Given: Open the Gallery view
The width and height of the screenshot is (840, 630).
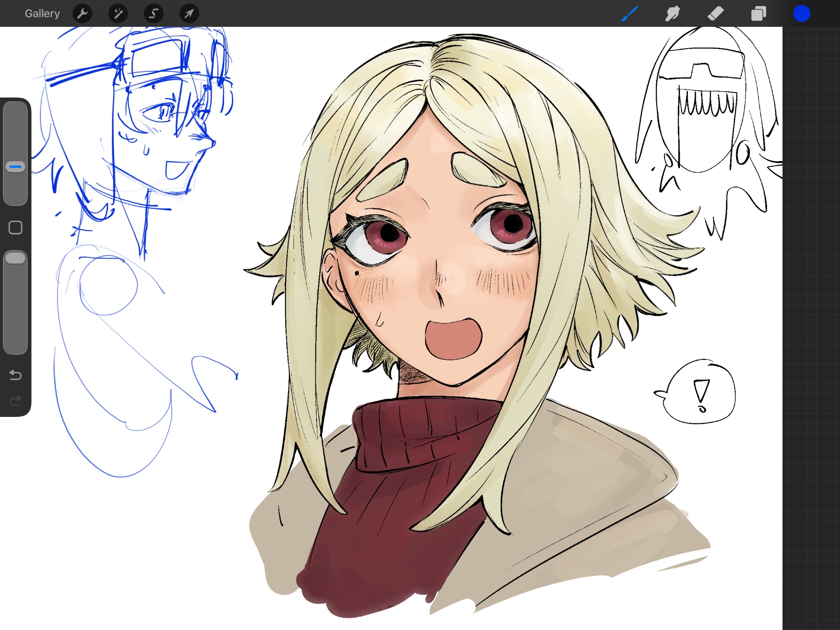Looking at the screenshot, I should (x=42, y=13).
